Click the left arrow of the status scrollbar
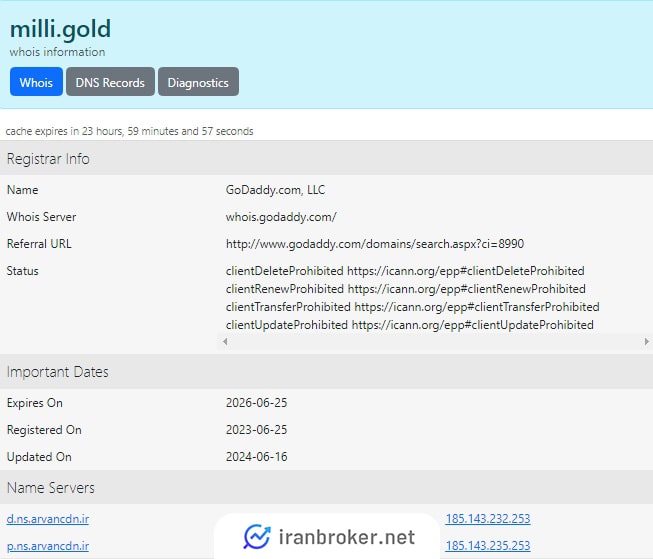The image size is (653, 559). (x=225, y=342)
